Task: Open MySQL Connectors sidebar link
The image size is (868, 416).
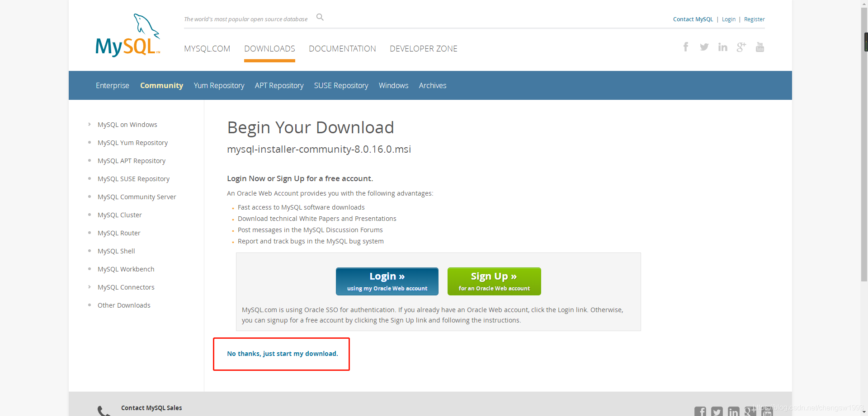Action: click(126, 287)
